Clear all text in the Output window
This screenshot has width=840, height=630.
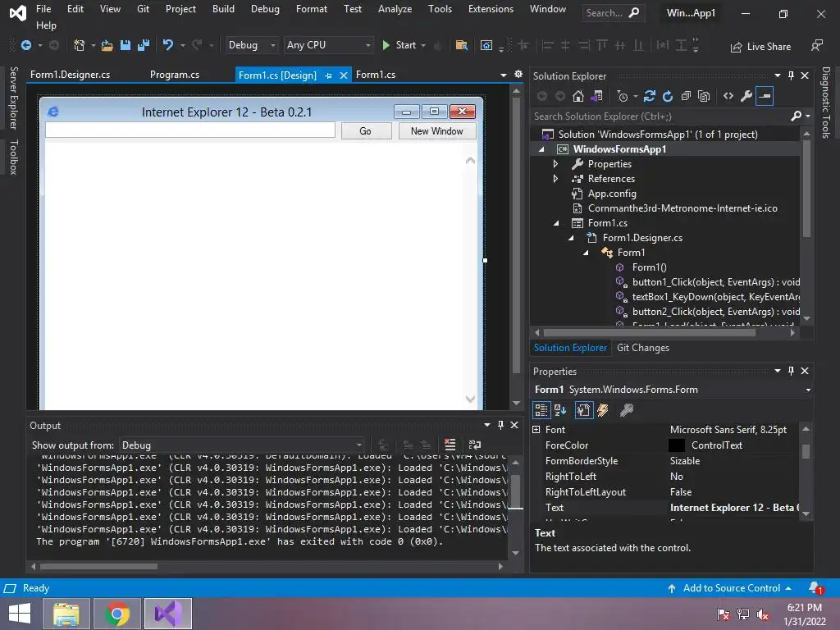450,445
